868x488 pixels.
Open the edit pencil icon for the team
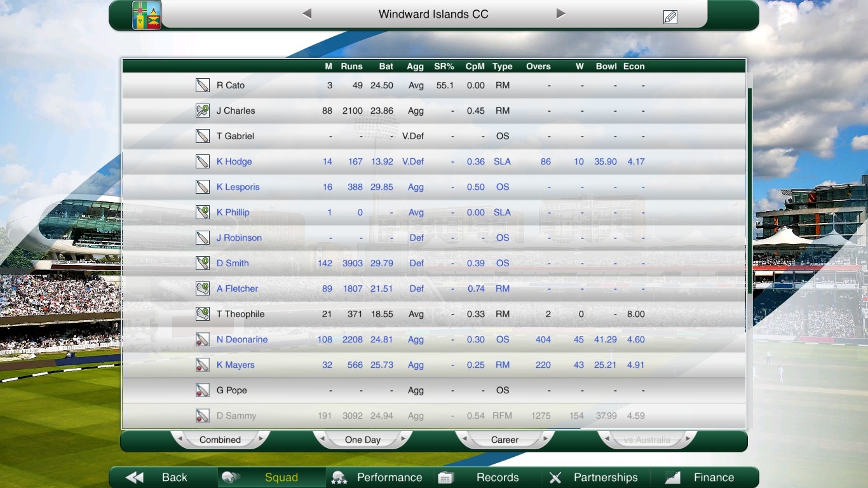pyautogui.click(x=670, y=17)
